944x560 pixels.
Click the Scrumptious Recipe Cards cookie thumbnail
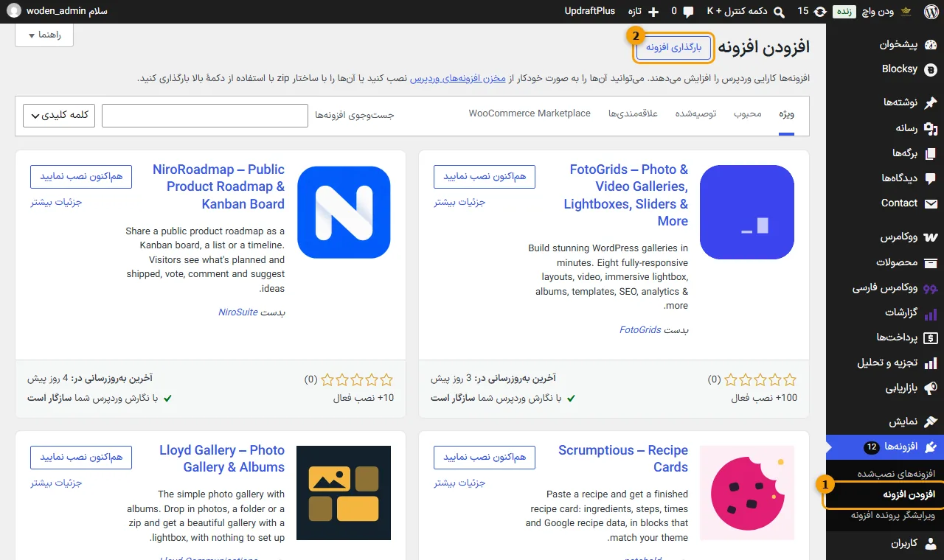click(x=747, y=493)
